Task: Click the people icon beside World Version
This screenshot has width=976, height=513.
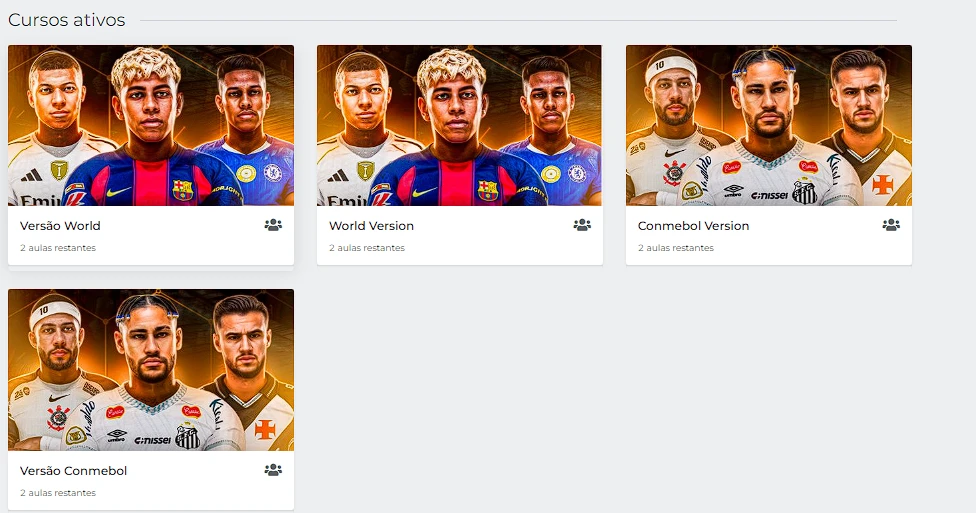Action: pos(582,225)
